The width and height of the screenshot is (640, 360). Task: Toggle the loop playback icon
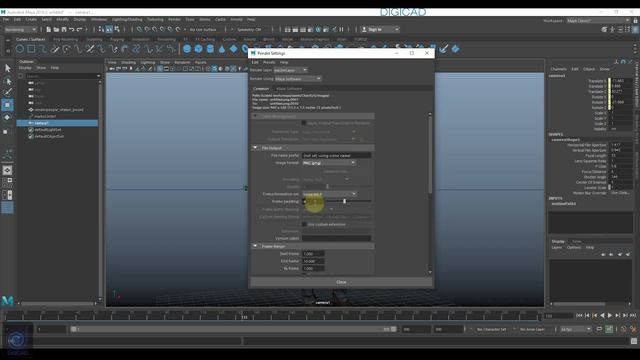[599, 329]
